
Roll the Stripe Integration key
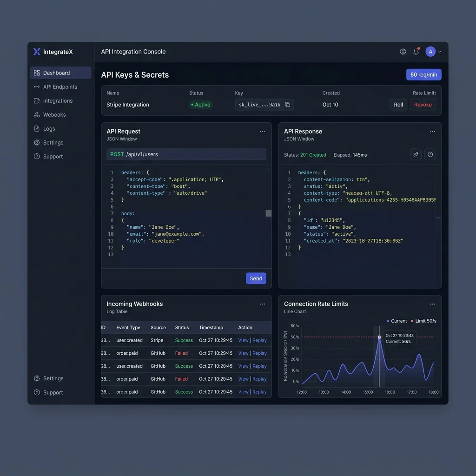398,105
